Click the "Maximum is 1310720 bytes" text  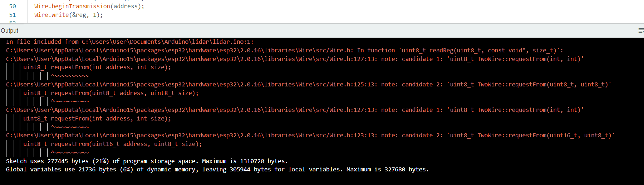(x=245, y=161)
